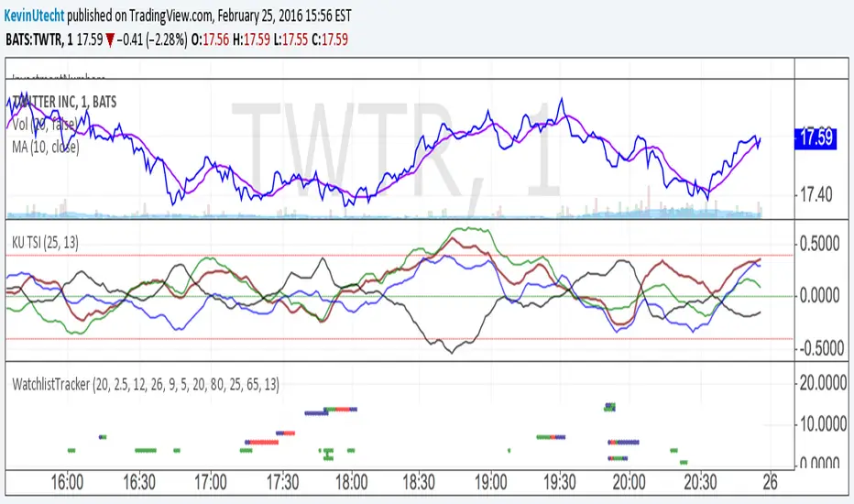Click the 19:30 time axis label

[559, 483]
